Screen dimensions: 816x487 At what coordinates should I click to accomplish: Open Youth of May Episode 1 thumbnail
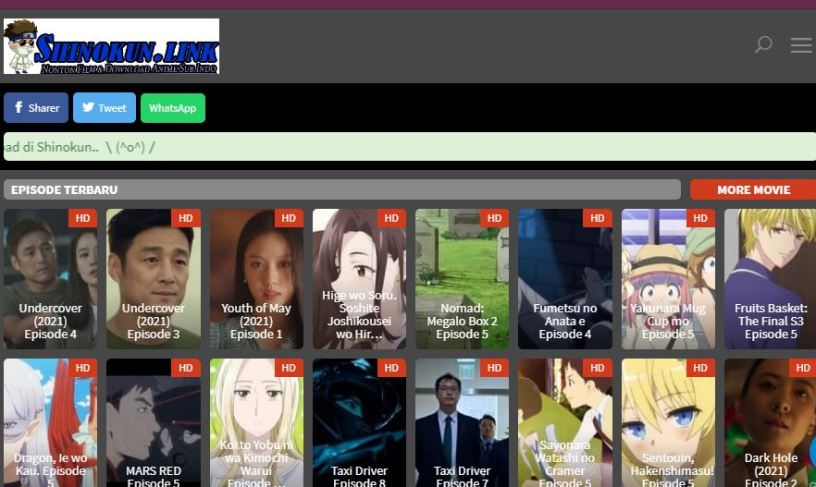click(257, 279)
